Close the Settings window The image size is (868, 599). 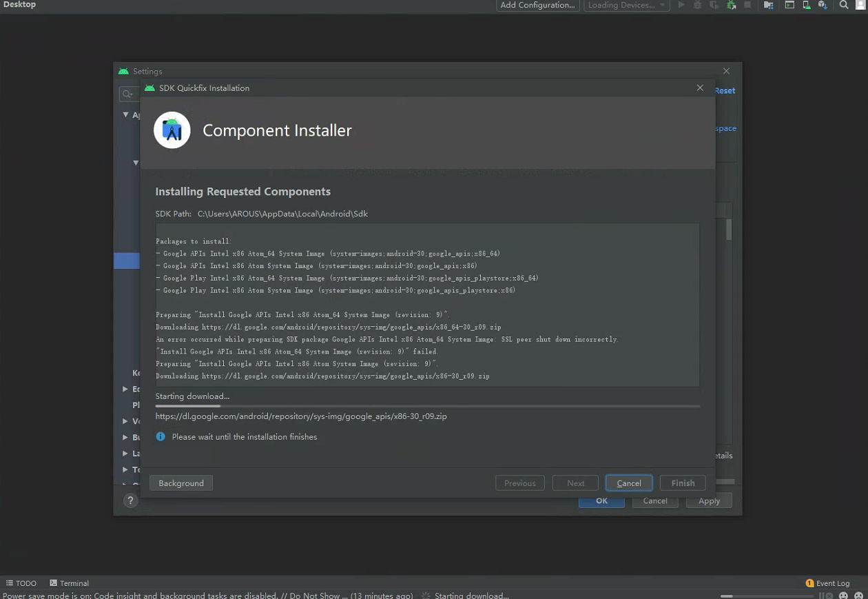click(726, 71)
